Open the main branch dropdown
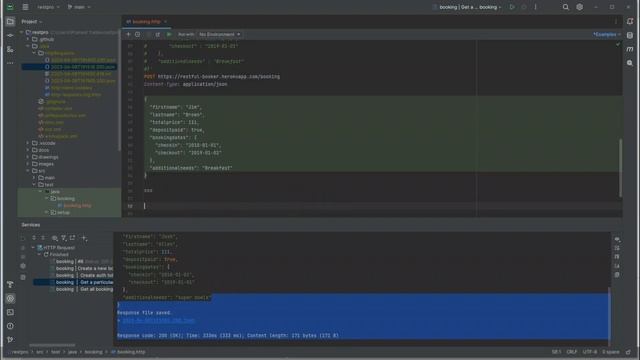This screenshot has height=360, width=640. (79, 7)
